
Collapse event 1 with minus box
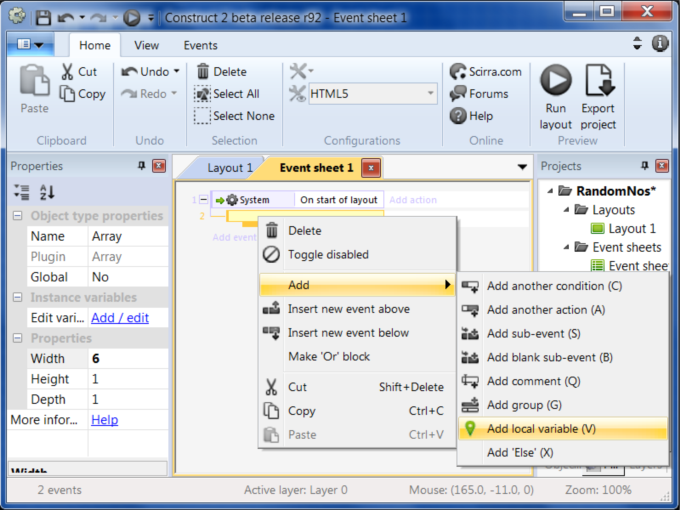coord(203,199)
